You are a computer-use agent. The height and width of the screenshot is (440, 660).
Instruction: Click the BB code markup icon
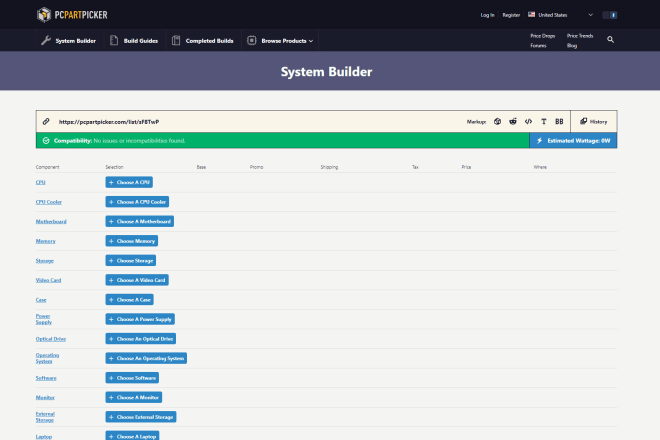[x=559, y=122]
